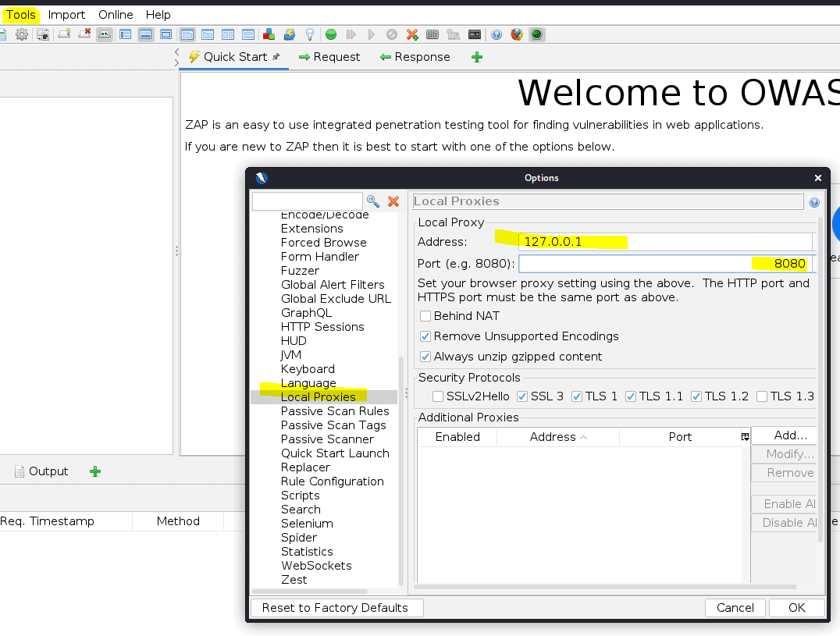Image resolution: width=840 pixels, height=636 pixels.
Task: Enable the Behind NAT checkbox
Action: pos(425,316)
